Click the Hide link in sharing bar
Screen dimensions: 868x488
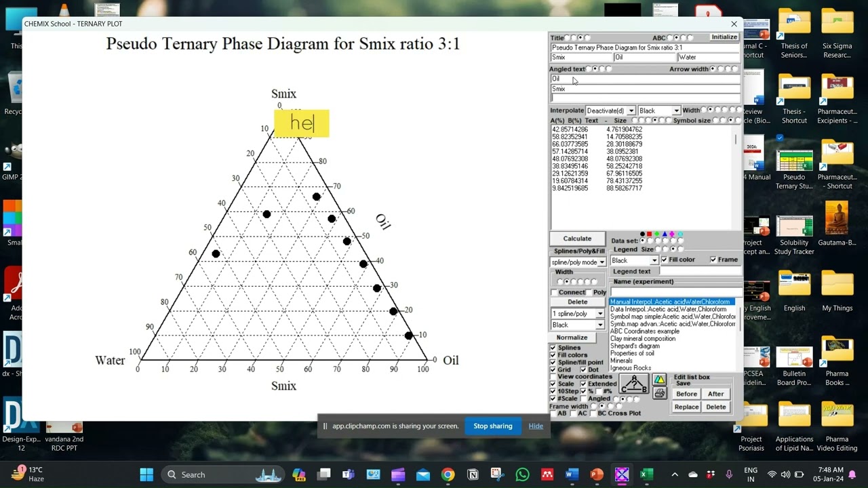(536, 426)
